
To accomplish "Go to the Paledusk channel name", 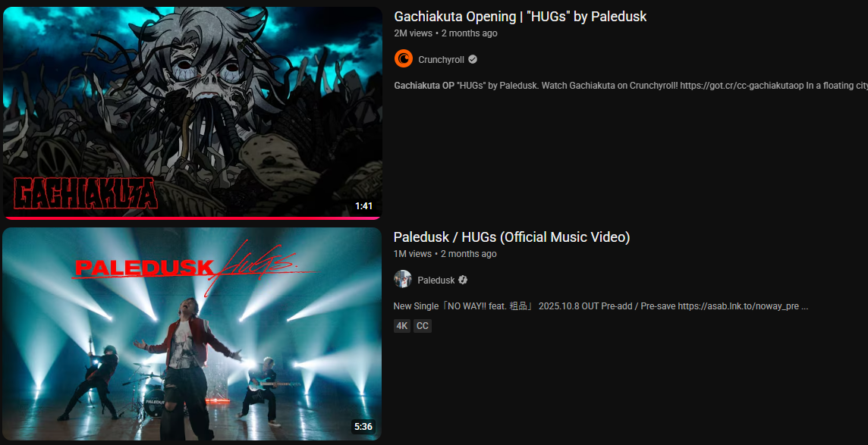I will click(x=436, y=280).
